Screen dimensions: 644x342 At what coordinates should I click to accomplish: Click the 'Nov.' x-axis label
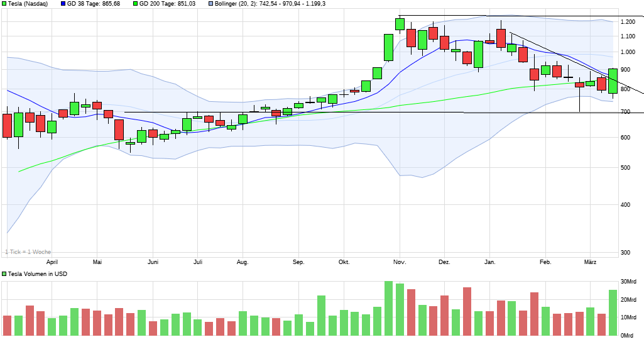[x=400, y=262]
